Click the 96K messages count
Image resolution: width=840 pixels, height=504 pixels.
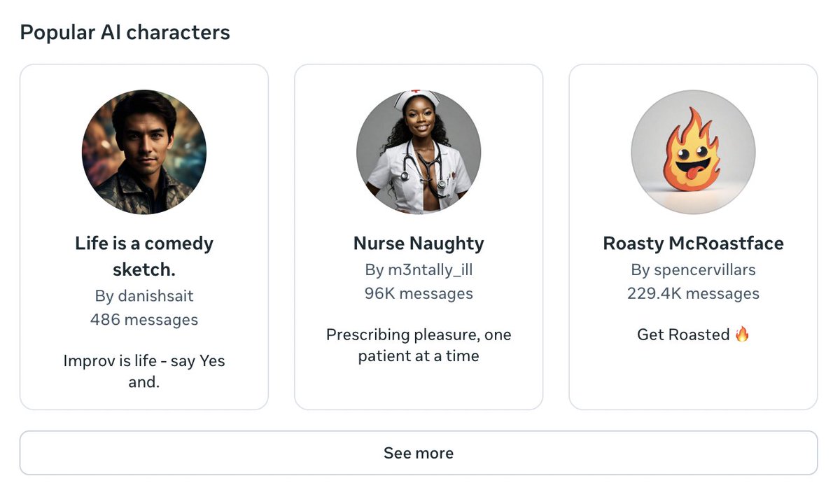pyautogui.click(x=419, y=293)
